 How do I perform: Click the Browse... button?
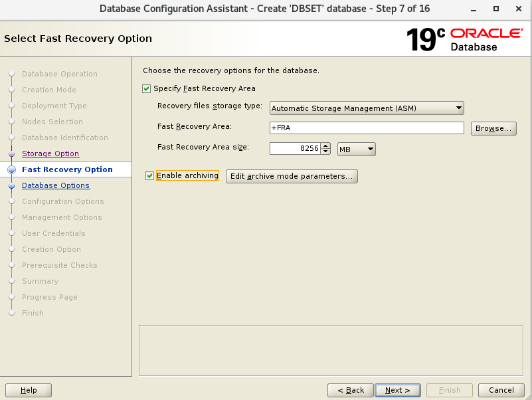(493, 128)
